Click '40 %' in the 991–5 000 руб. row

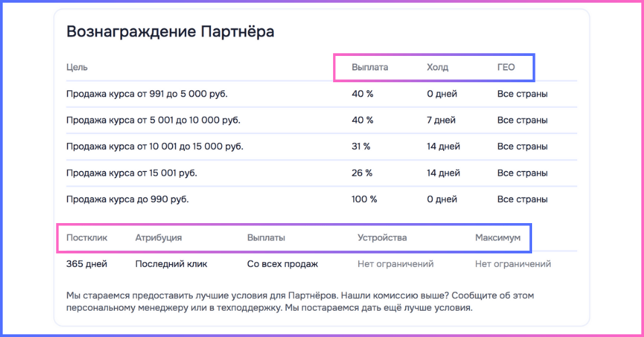[x=362, y=94]
